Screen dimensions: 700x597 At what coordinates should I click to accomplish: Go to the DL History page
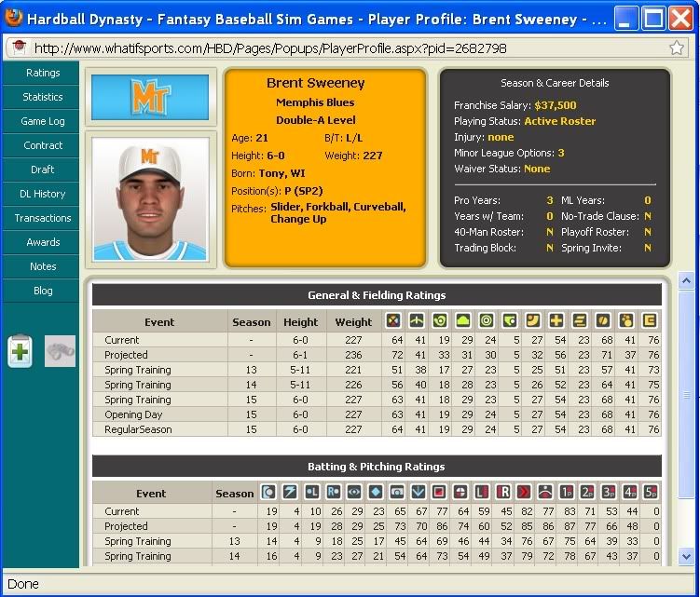coord(43,194)
